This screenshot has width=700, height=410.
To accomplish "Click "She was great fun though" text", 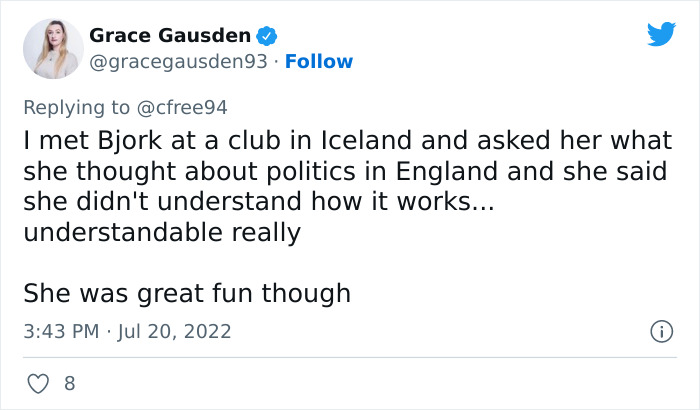I will 187,293.
